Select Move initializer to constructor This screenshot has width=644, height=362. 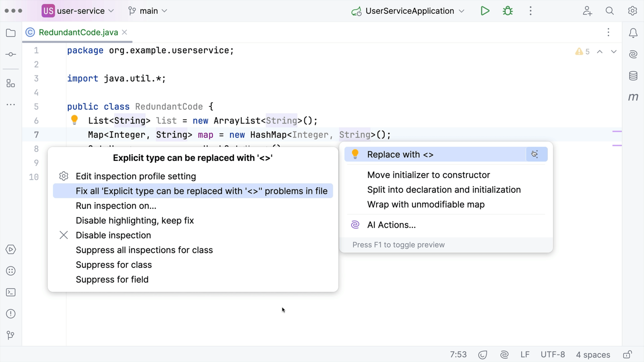pos(428,175)
